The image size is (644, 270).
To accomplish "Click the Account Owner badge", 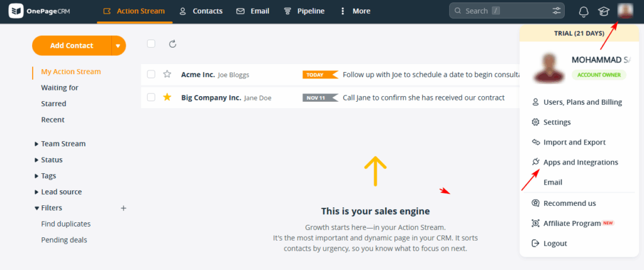I will tap(599, 75).
